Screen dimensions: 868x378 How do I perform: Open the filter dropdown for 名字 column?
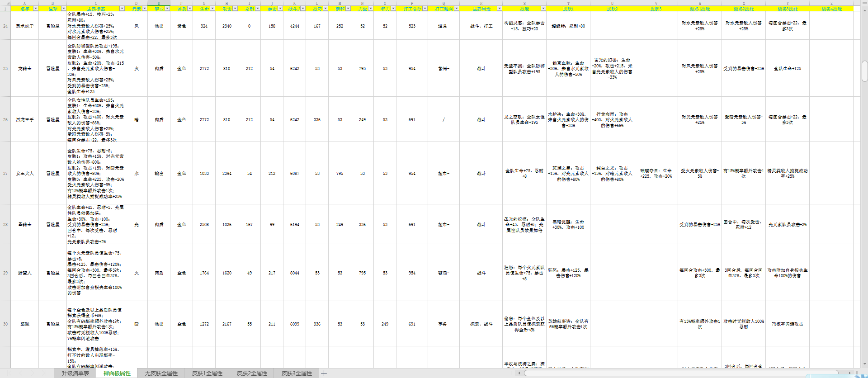(36, 9)
